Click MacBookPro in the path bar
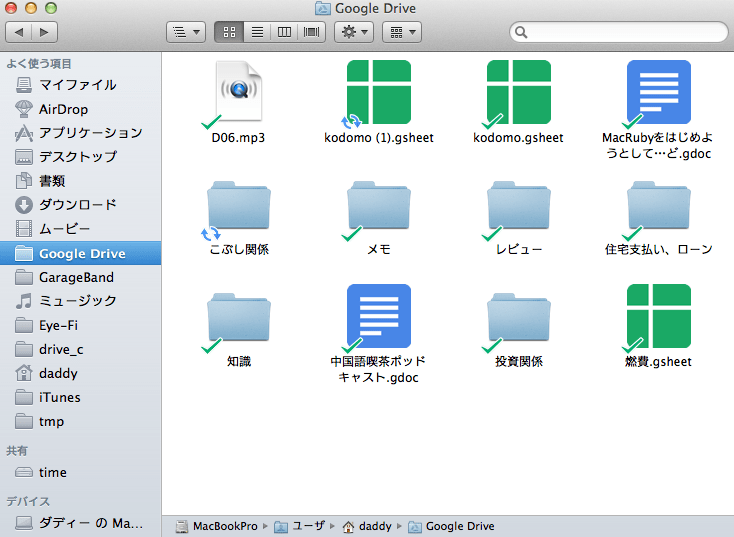The width and height of the screenshot is (734, 537). click(217, 526)
